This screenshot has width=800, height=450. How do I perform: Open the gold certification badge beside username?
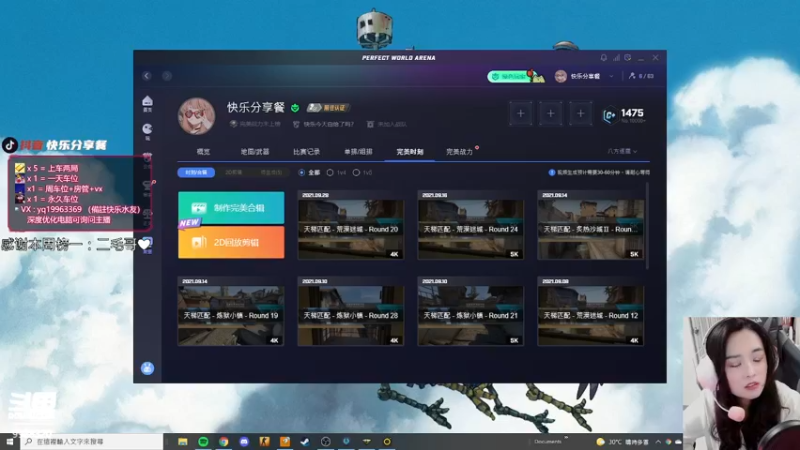[x=329, y=108]
